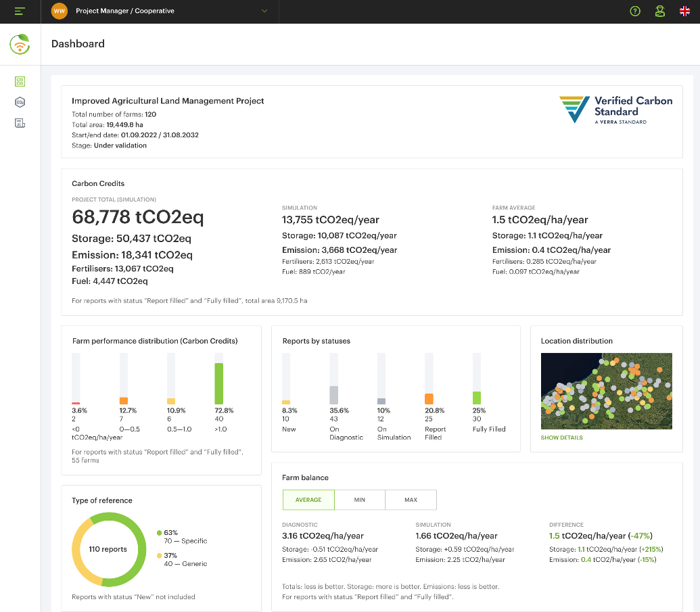The height and width of the screenshot is (612, 700).
Task: Click 'Farm balance' heading
Action: click(305, 477)
